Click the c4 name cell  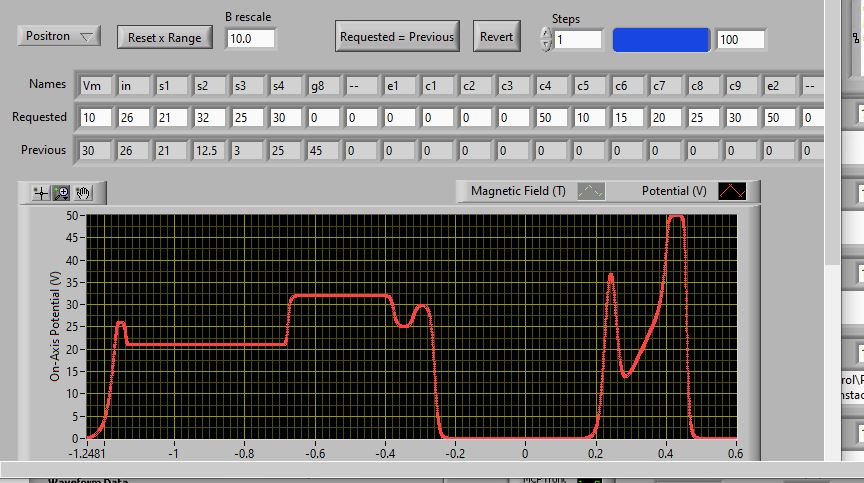(552, 85)
